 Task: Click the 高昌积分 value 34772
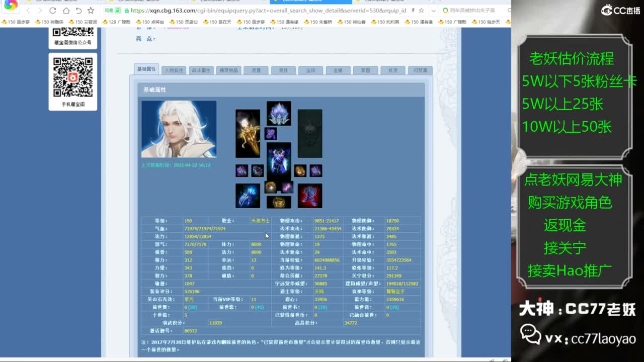(x=351, y=323)
